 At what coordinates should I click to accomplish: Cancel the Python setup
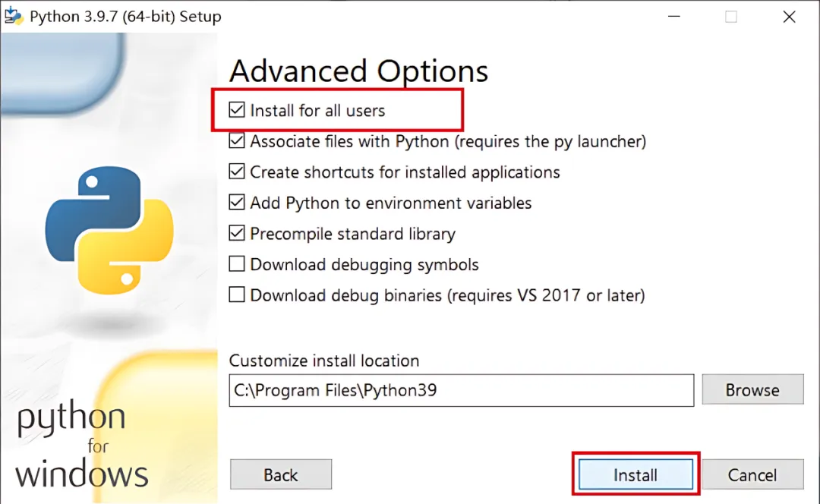752,474
